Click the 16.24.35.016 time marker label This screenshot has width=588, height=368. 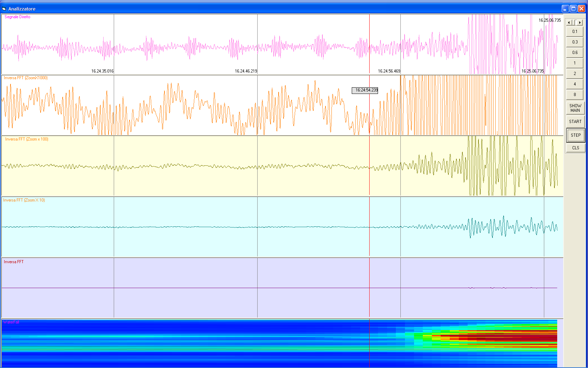[x=103, y=71]
